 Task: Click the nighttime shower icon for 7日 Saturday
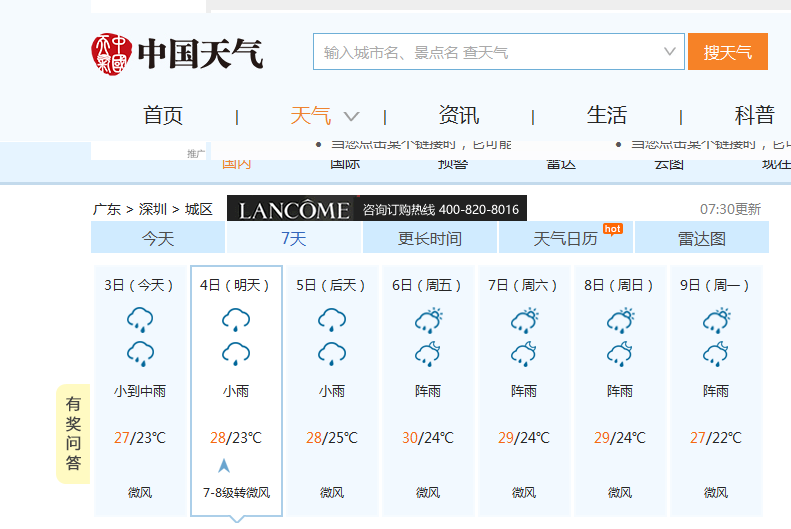pos(524,354)
